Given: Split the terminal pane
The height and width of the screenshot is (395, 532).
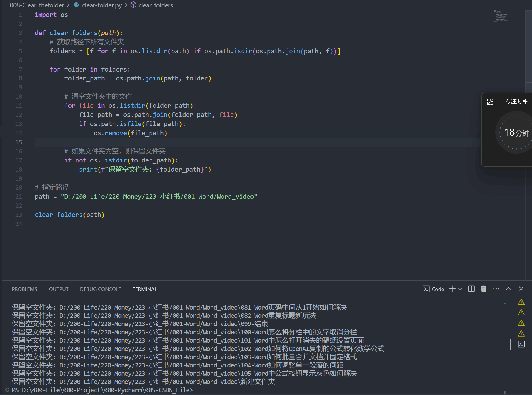Looking at the screenshot, I should click(x=471, y=289).
